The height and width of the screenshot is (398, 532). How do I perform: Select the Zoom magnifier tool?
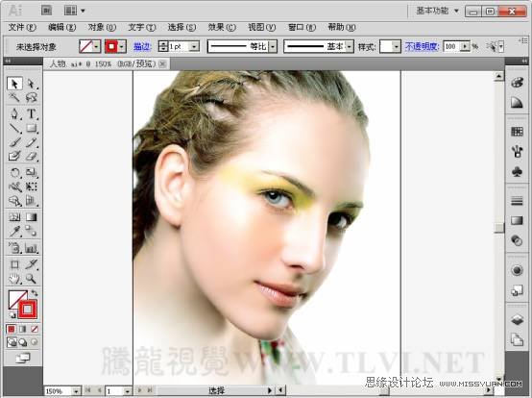(32, 279)
